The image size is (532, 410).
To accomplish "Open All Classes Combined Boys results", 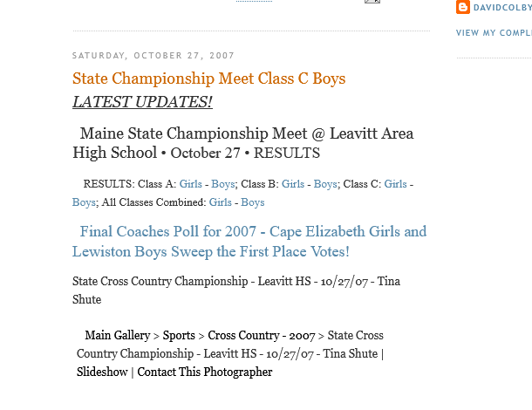I will click(x=253, y=202).
